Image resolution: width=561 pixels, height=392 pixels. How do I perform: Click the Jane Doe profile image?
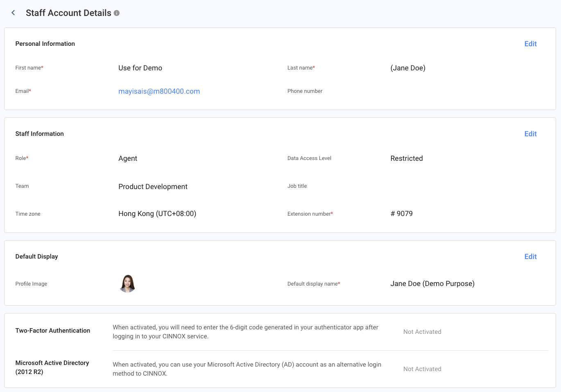tap(127, 284)
